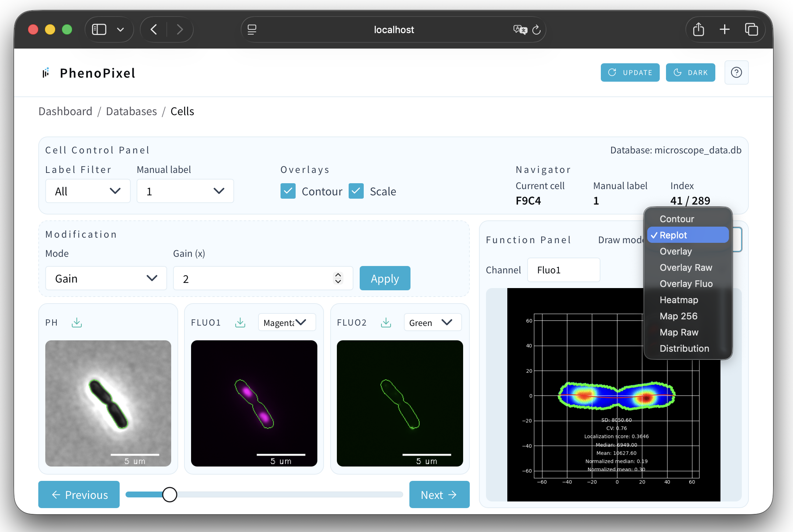793x532 pixels.
Task: Click the translate icon in address bar
Action: click(x=520, y=29)
